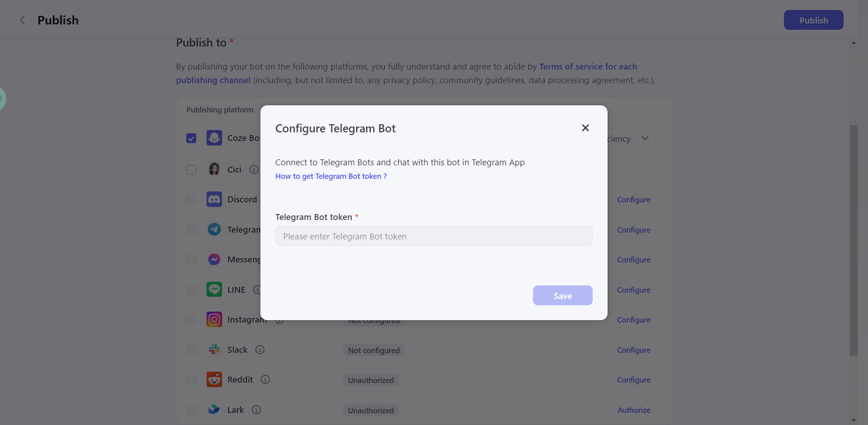Screen dimensions: 868x425
Task: Click the Publish button at top right
Action: point(813,20)
